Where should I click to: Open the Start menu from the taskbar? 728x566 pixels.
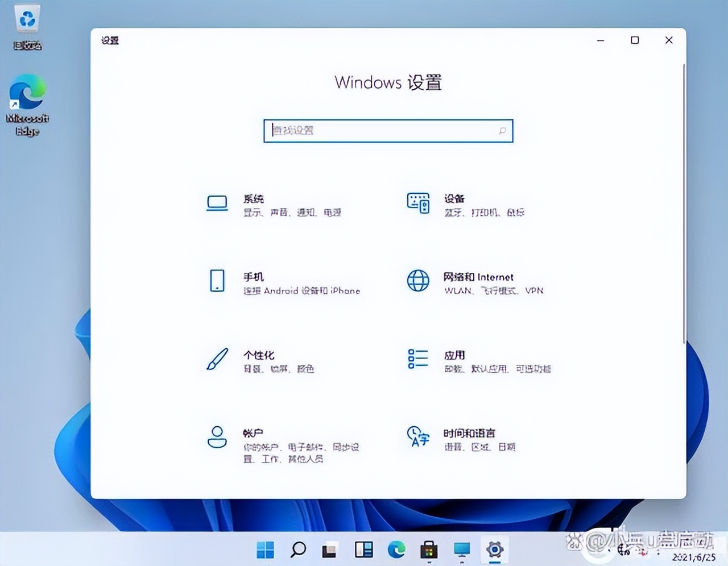(265, 550)
